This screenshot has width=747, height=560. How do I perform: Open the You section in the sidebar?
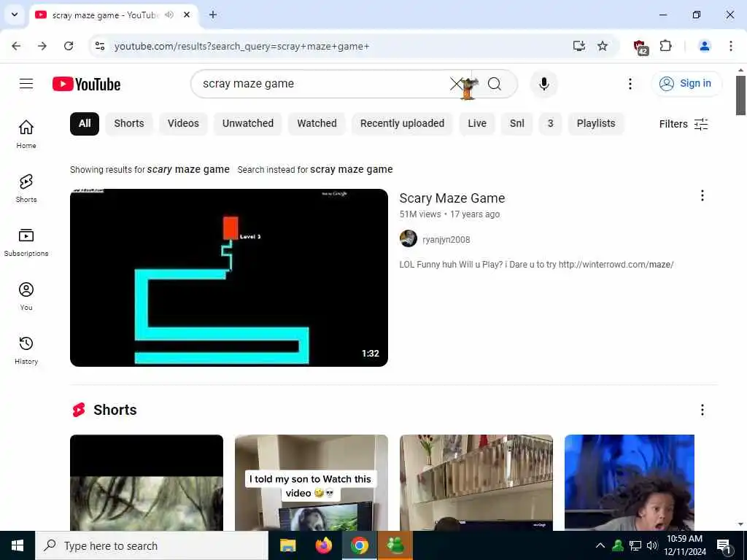[x=26, y=296]
